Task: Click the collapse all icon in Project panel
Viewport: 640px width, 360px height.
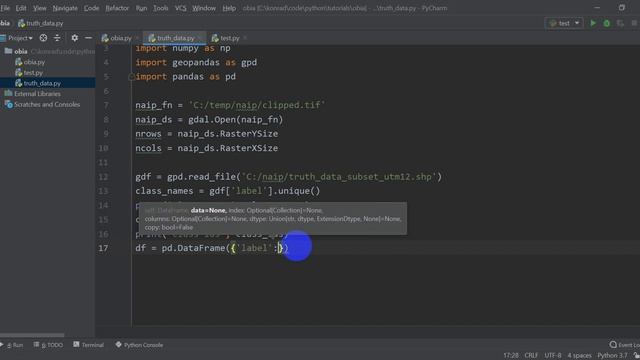Action: (x=57, y=38)
